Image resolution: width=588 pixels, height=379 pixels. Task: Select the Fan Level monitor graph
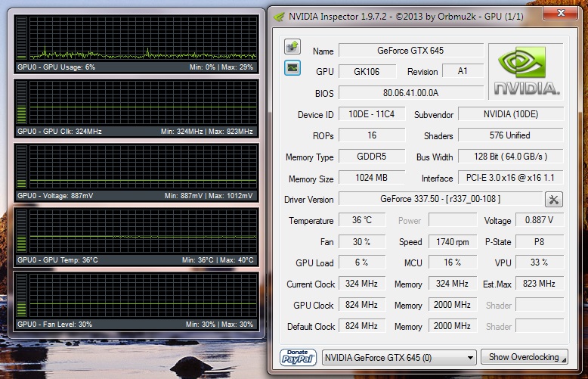tap(136, 301)
